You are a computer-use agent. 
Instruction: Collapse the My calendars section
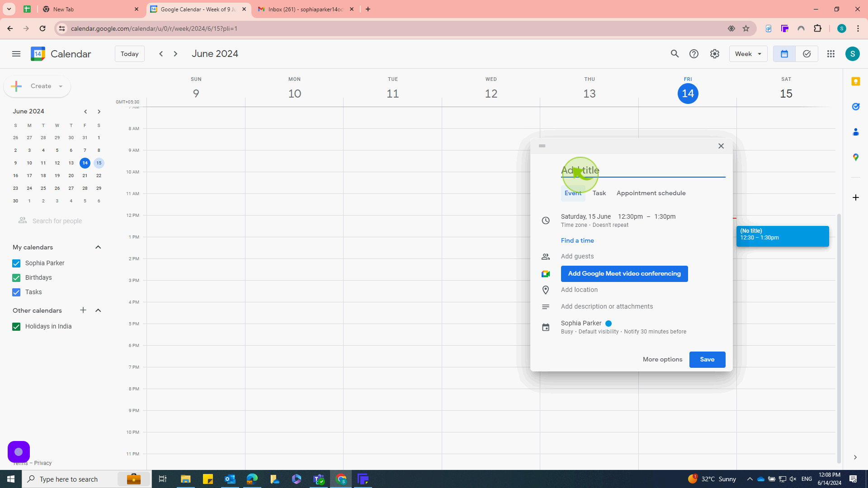click(98, 247)
